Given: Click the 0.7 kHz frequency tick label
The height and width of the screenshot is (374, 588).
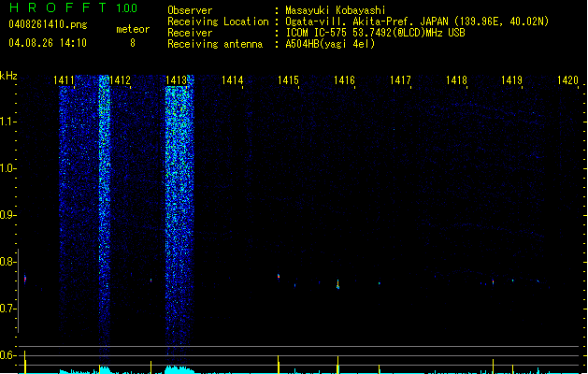Looking at the screenshot, I should click(7, 309).
